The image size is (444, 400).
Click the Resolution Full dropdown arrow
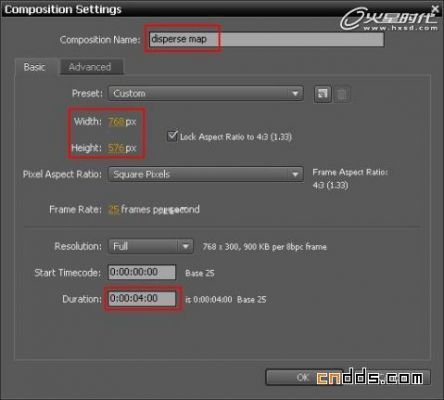185,247
